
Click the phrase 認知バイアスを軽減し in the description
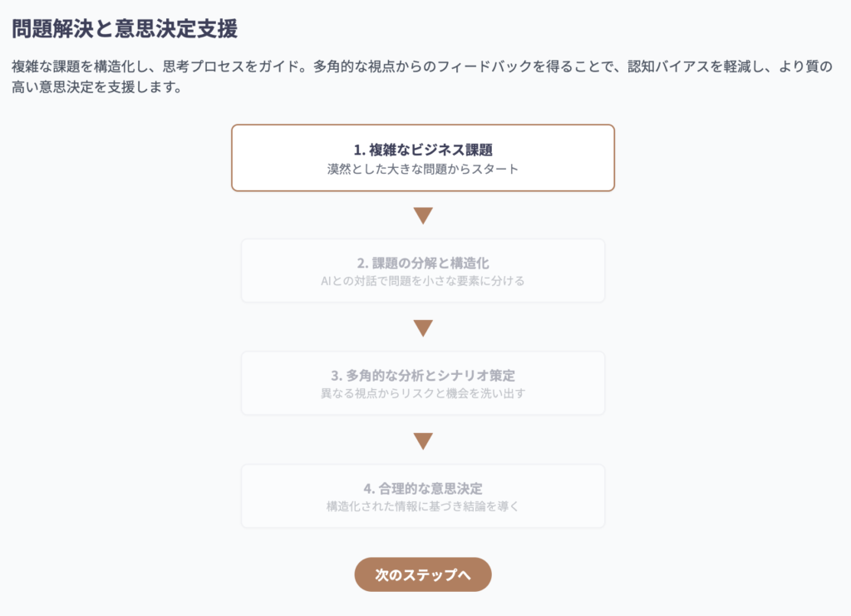pyautogui.click(x=696, y=67)
